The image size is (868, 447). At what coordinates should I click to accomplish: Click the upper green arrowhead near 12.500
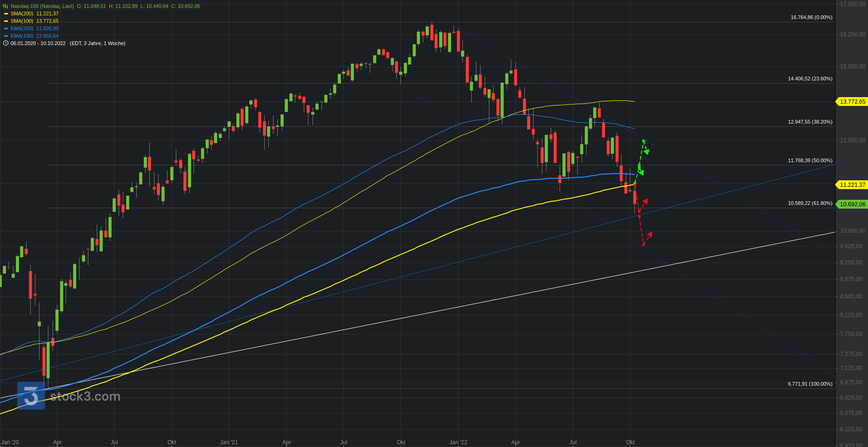[646, 151]
